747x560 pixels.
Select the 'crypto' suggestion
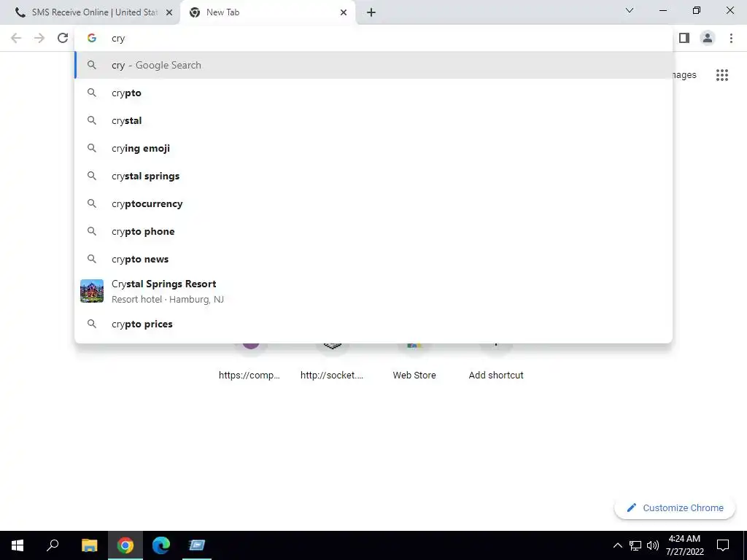click(373, 93)
